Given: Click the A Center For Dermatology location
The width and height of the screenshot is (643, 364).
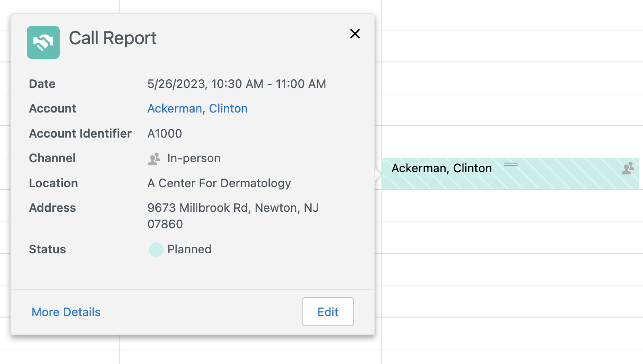Looking at the screenshot, I should click(x=219, y=183).
